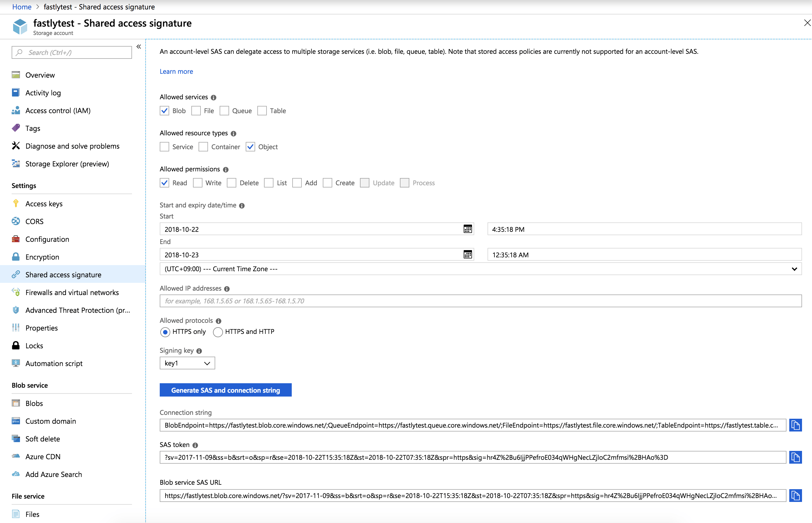The width and height of the screenshot is (812, 523).
Task: Click Generate SAS and connection string
Action: [225, 390]
